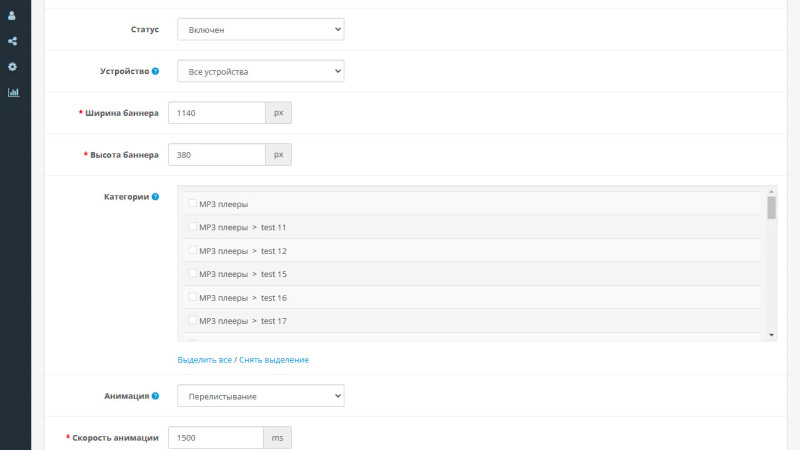Focus the Высота баннера input field
The image size is (800, 450).
click(x=217, y=155)
